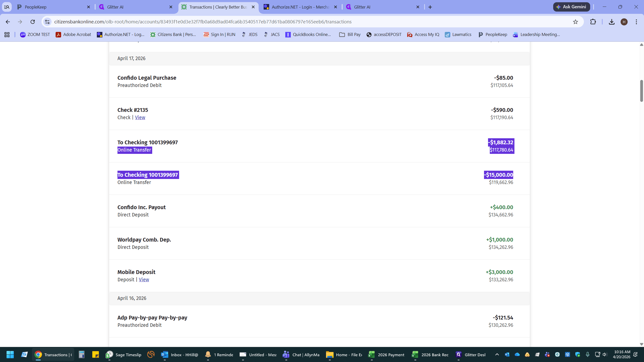Reload the Citizens Bank page
The height and width of the screenshot is (362, 644).
[x=32, y=22]
